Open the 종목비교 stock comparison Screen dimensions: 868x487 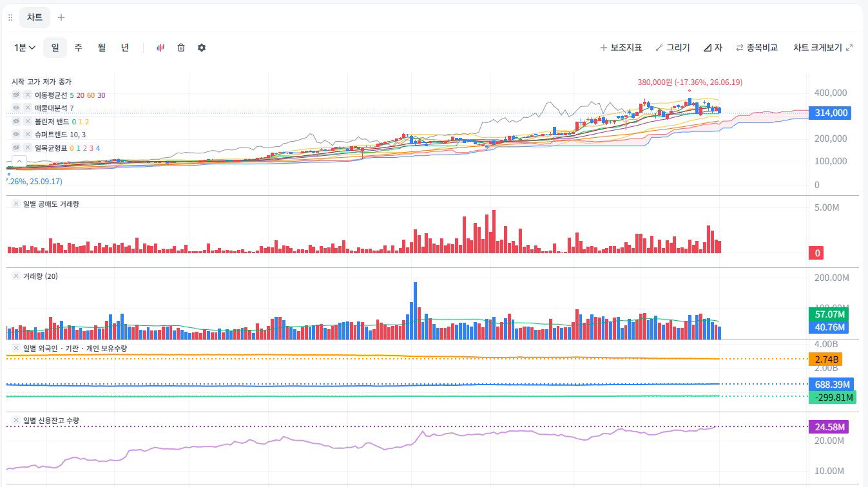point(757,48)
